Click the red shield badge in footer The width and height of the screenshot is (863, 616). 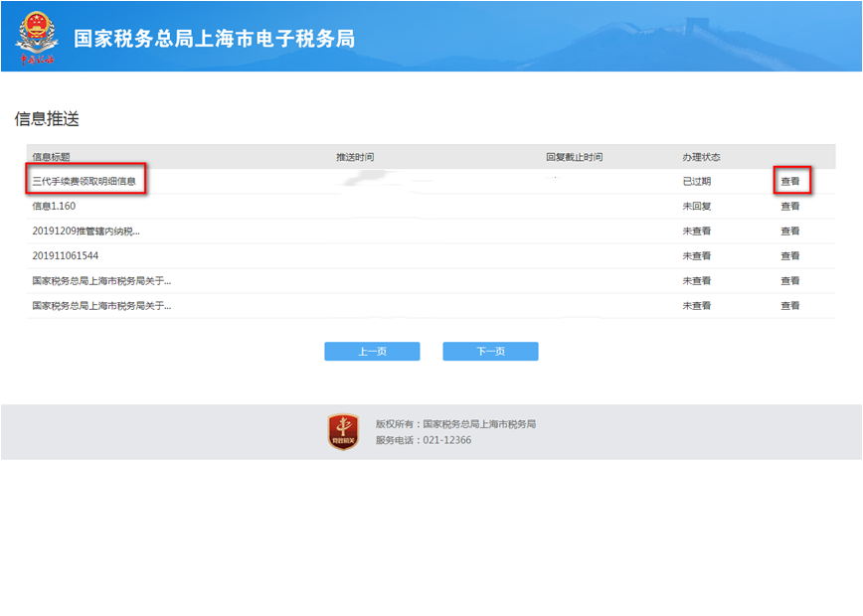(343, 432)
